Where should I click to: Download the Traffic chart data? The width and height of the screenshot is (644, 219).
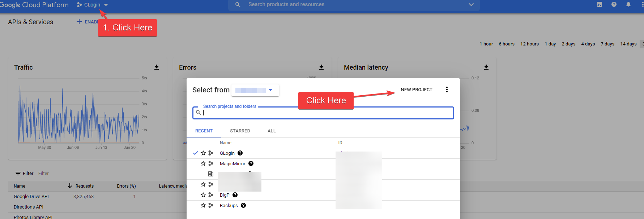157,67
